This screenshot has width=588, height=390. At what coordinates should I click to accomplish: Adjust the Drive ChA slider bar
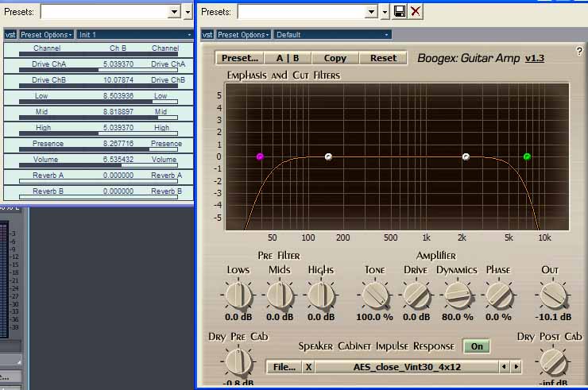point(99,70)
